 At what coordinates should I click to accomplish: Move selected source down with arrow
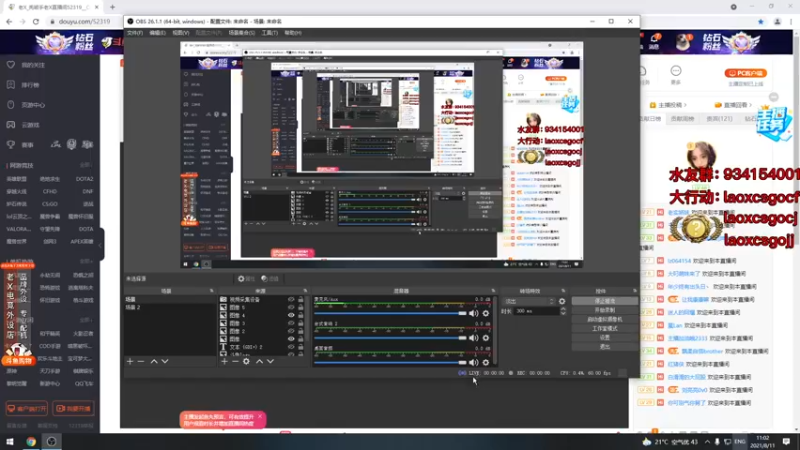coord(270,361)
